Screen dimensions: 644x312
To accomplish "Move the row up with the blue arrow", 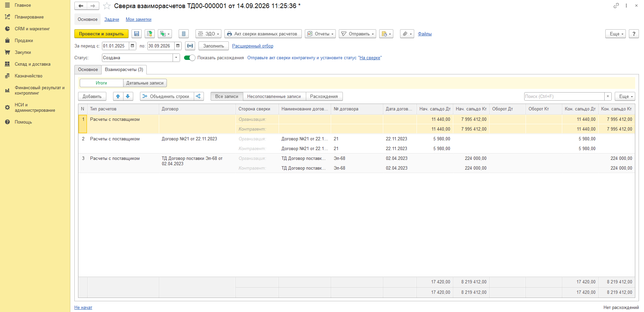I will tap(118, 96).
